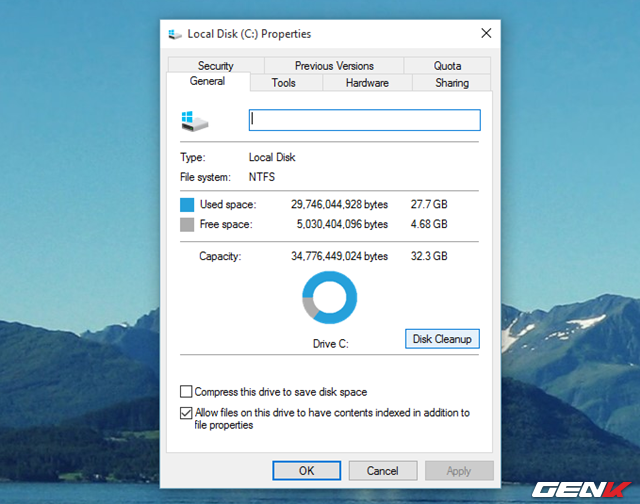Click the 'Drive C:' label under the chart
Screen dimensions: 640x504
point(331,344)
